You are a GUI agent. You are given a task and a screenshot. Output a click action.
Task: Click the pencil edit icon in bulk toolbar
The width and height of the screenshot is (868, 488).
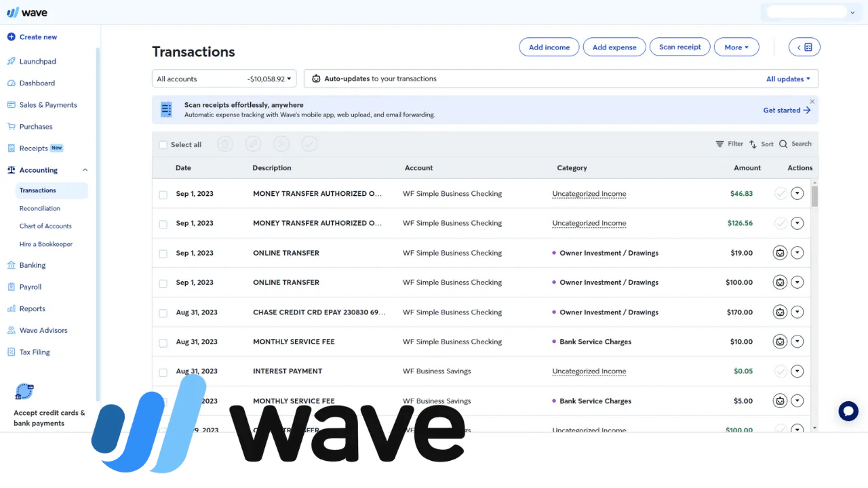click(253, 144)
